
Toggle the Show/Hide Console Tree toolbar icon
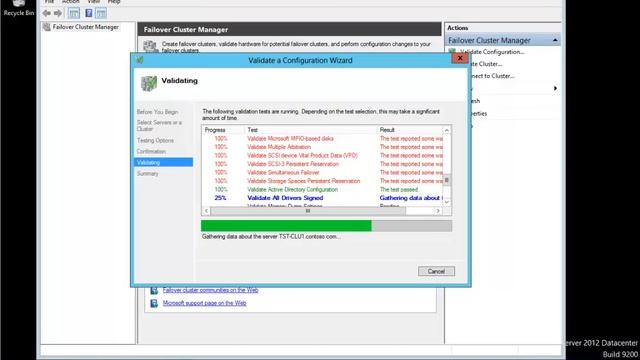pos(74,13)
